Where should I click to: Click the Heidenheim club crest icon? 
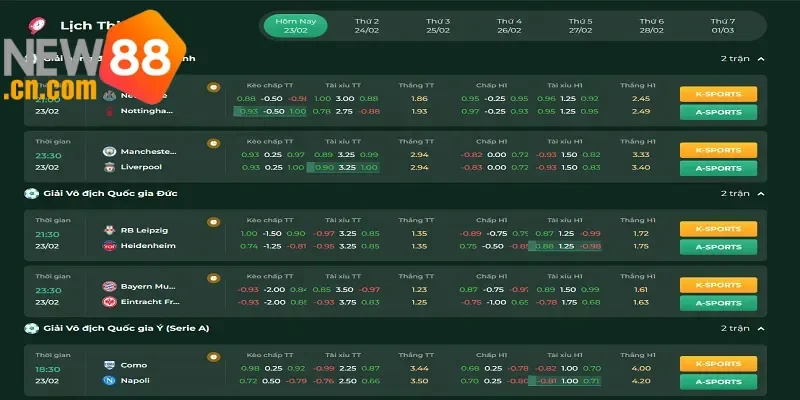tap(108, 246)
